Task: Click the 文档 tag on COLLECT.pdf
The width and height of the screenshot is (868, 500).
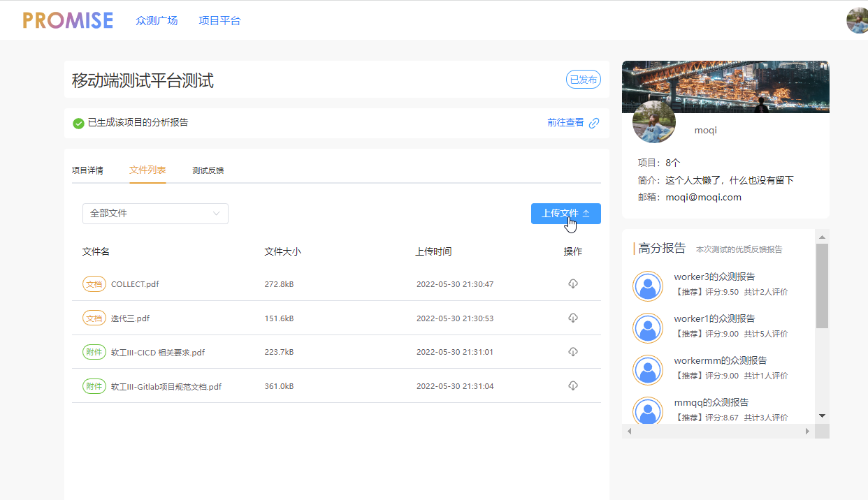Action: click(x=94, y=284)
